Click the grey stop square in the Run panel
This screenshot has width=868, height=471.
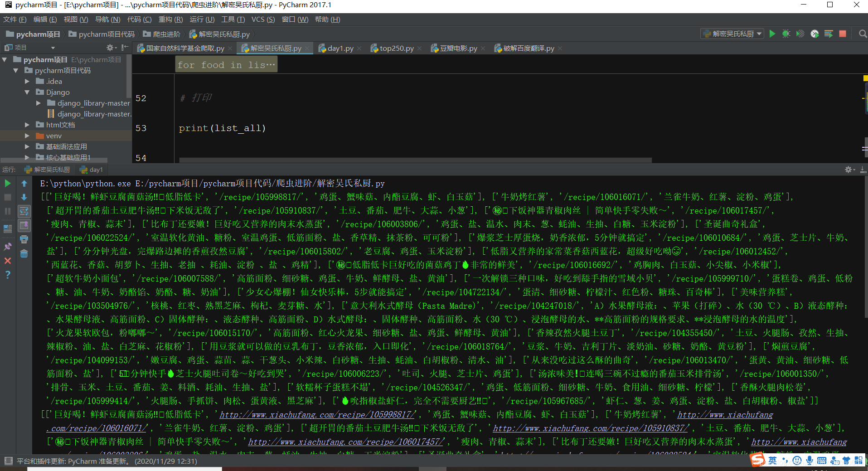(8, 197)
